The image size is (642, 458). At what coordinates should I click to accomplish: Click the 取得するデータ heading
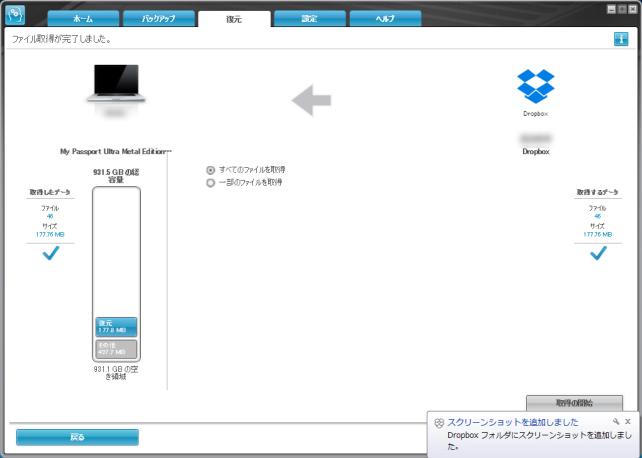click(597, 192)
